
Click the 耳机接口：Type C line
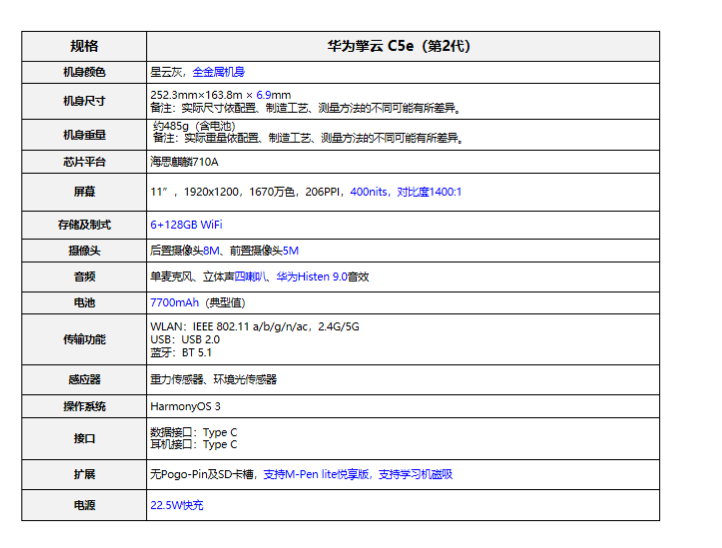194,444
